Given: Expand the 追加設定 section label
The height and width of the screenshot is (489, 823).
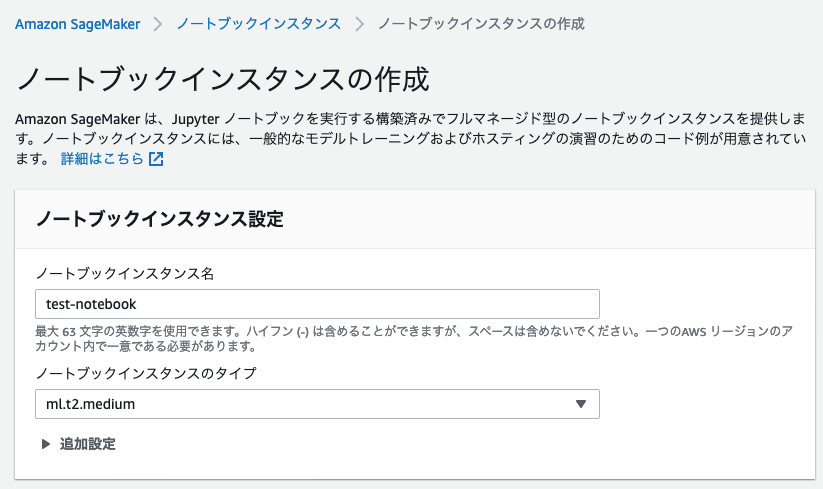Looking at the screenshot, I should pos(88,444).
